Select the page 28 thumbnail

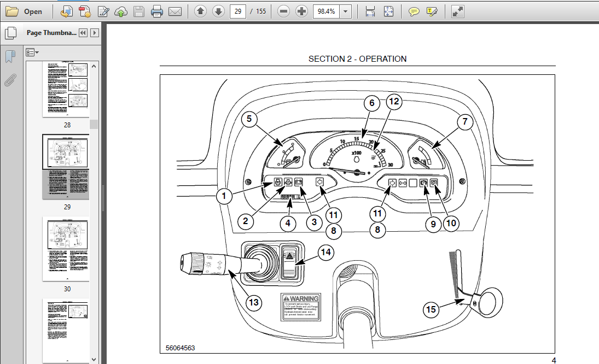coord(66,89)
